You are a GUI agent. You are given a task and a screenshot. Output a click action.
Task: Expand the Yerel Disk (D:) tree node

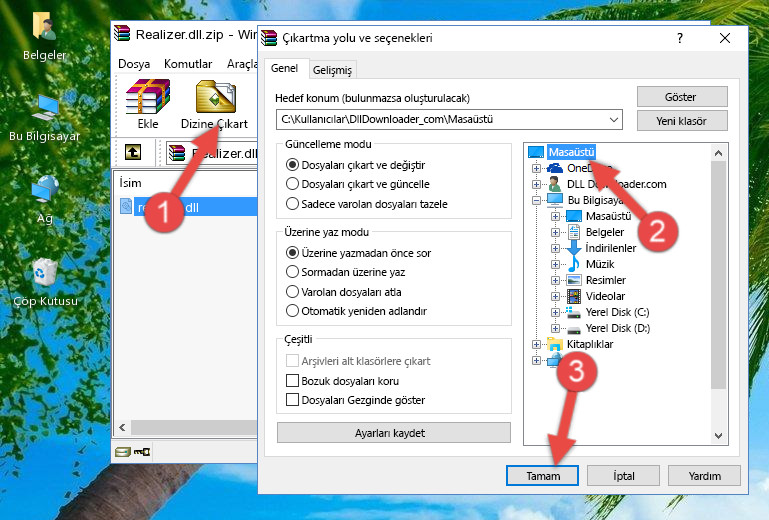(555, 328)
